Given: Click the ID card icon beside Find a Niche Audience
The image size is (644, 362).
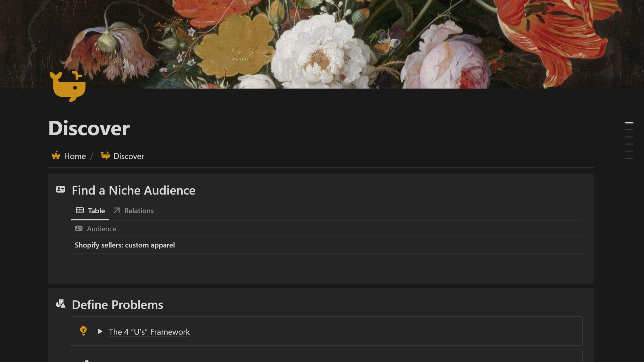Looking at the screenshot, I should 61,190.
